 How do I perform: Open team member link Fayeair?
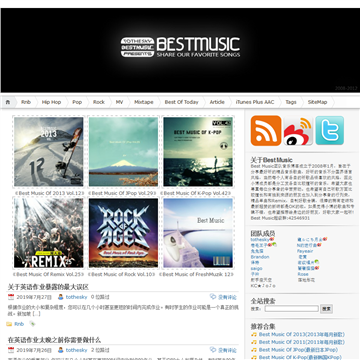pyautogui.click(x=305, y=251)
